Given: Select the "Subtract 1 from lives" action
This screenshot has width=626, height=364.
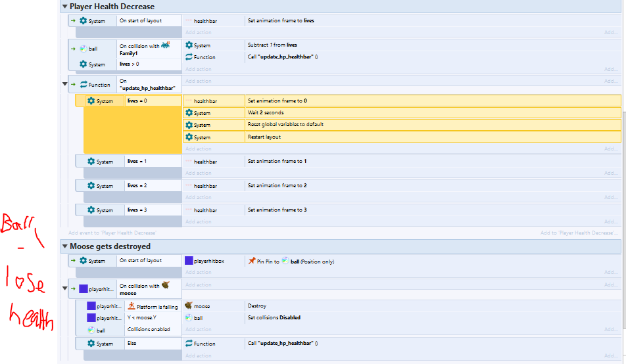Looking at the screenshot, I should point(272,45).
